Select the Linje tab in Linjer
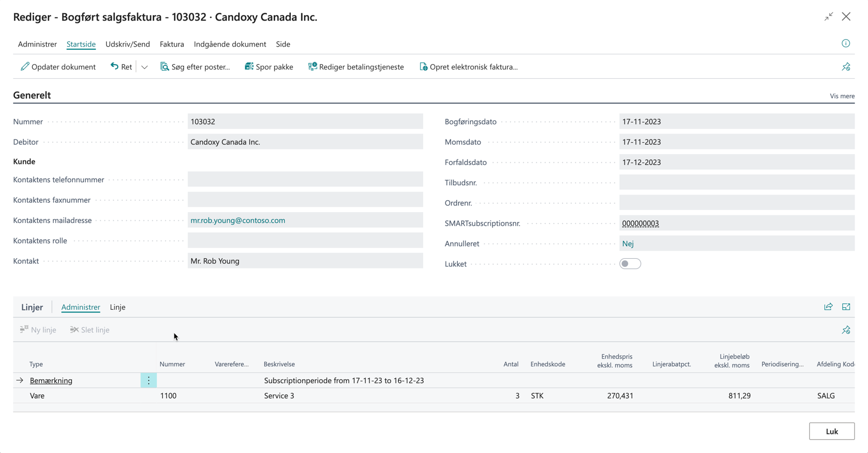868x453 pixels. pos(118,307)
